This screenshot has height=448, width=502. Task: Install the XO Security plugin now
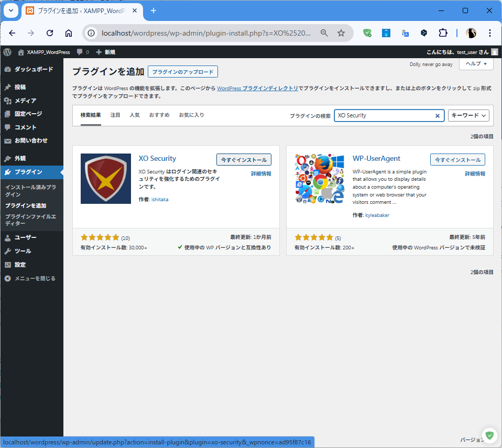pyautogui.click(x=244, y=160)
